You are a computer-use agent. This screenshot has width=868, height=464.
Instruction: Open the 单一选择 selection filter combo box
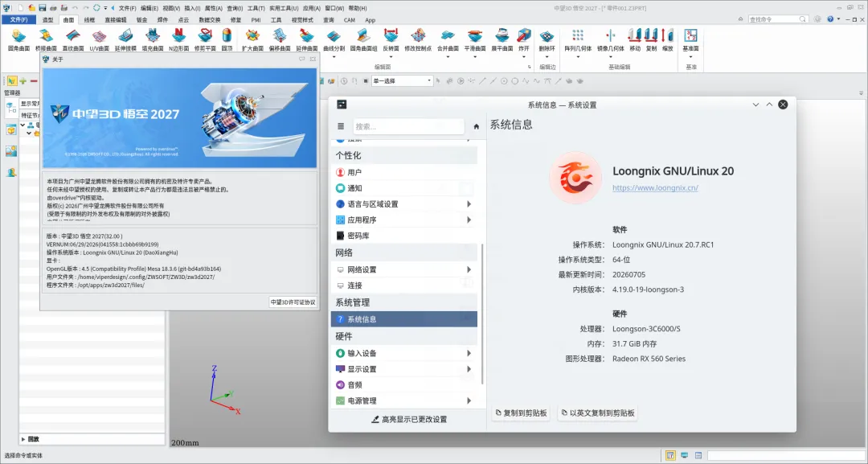click(402, 81)
